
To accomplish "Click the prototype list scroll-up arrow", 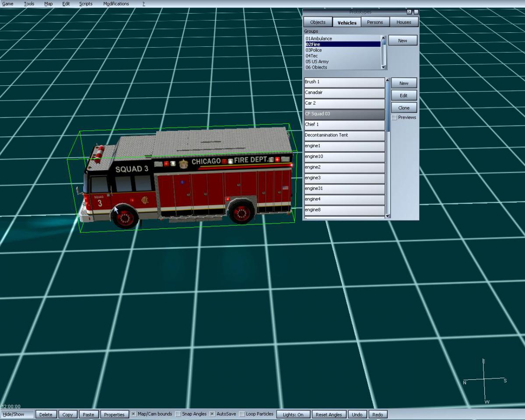I will (x=387, y=80).
